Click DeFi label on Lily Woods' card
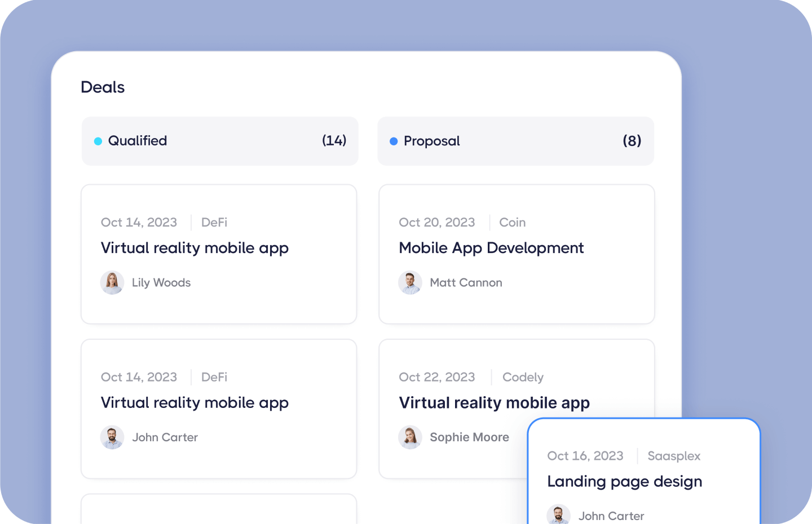 [x=214, y=223]
